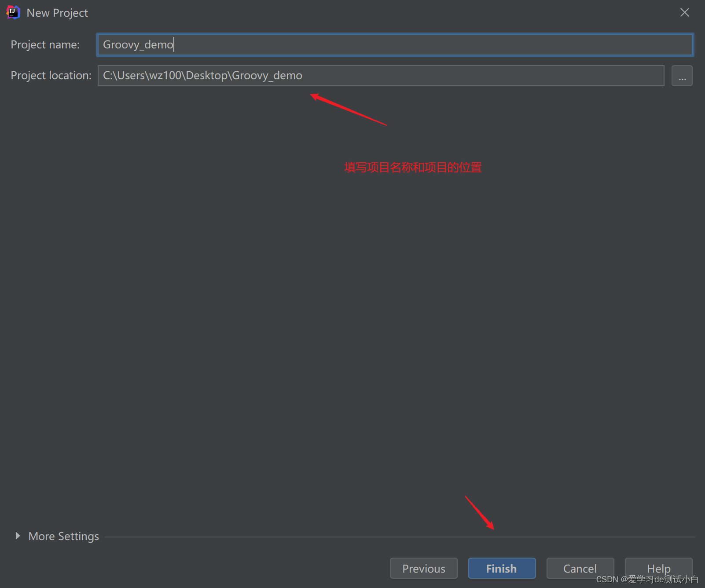
Task: Open the folder browser with the ... button
Action: pyautogui.click(x=682, y=75)
